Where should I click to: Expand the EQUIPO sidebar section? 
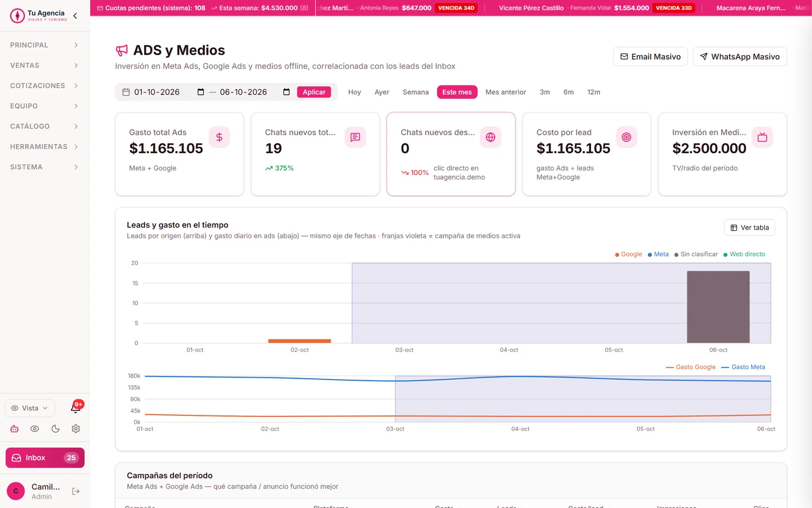click(x=44, y=106)
